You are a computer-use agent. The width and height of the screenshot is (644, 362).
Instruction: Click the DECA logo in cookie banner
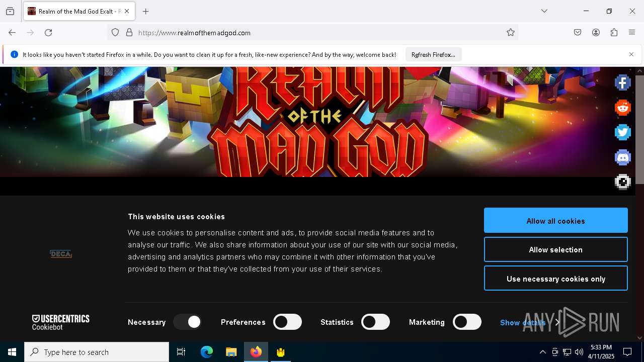pos(61,254)
